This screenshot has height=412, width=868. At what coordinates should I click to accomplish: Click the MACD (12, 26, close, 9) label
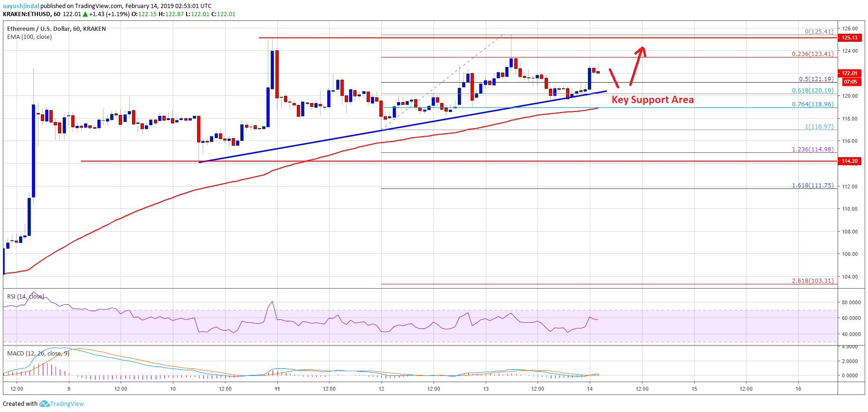(x=38, y=354)
